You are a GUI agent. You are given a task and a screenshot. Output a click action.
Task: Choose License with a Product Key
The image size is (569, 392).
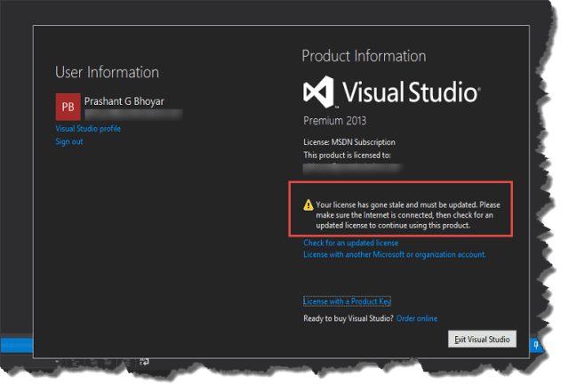347,301
